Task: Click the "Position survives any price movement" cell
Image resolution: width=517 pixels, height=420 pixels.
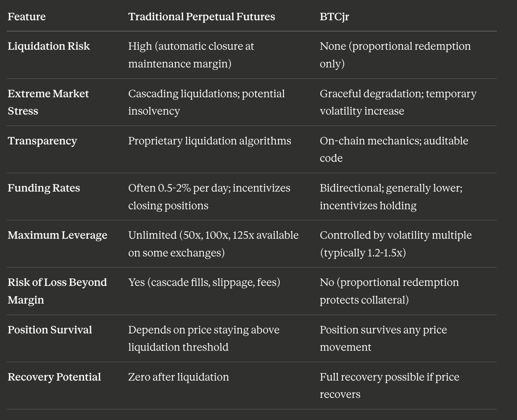Action: (383, 338)
